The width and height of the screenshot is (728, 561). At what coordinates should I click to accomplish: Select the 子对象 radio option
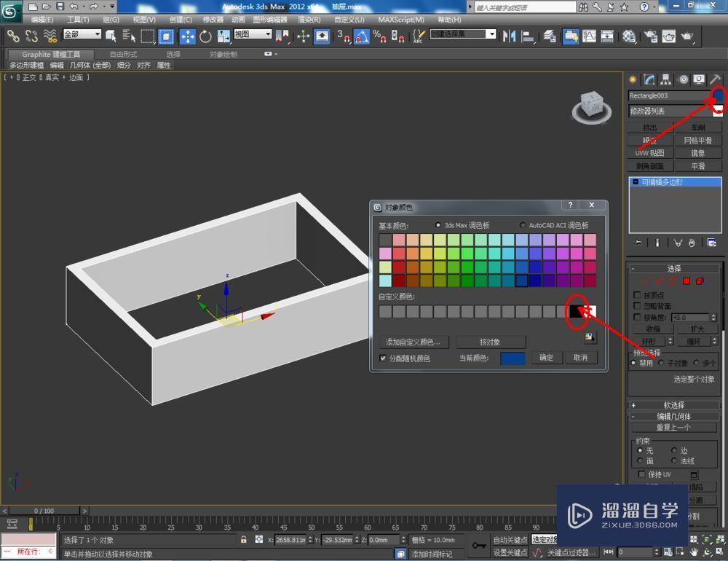tap(664, 363)
